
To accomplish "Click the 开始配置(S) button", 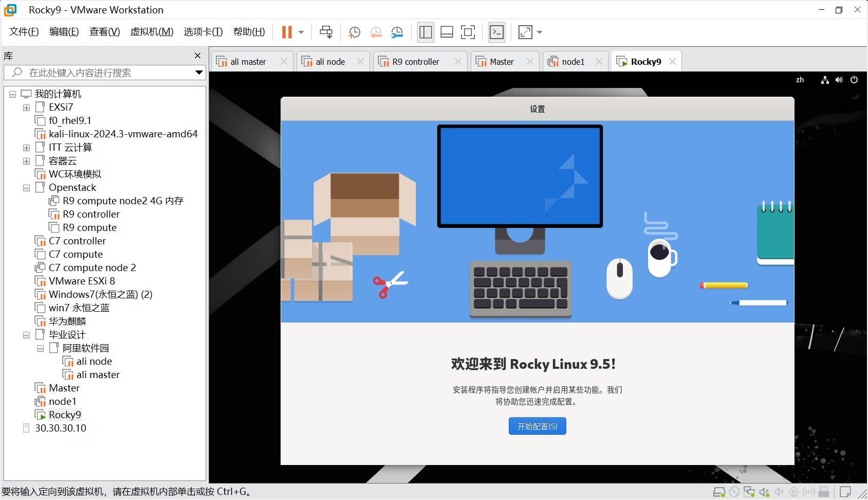I will tap(537, 426).
